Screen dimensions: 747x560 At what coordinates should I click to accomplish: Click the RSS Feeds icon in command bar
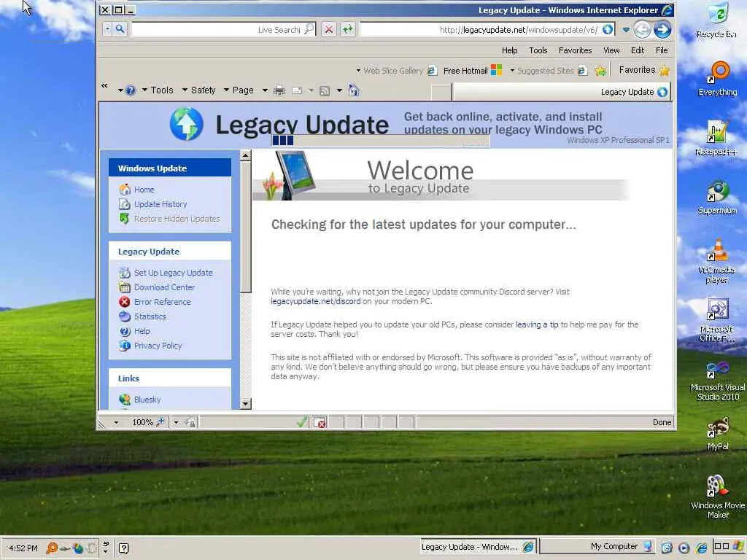coord(325,90)
